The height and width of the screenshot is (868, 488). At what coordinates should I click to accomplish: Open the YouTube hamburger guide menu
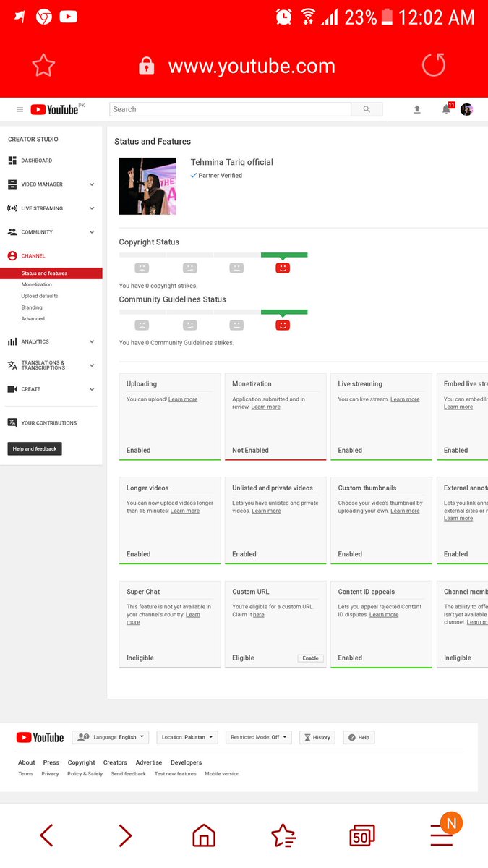[20, 110]
